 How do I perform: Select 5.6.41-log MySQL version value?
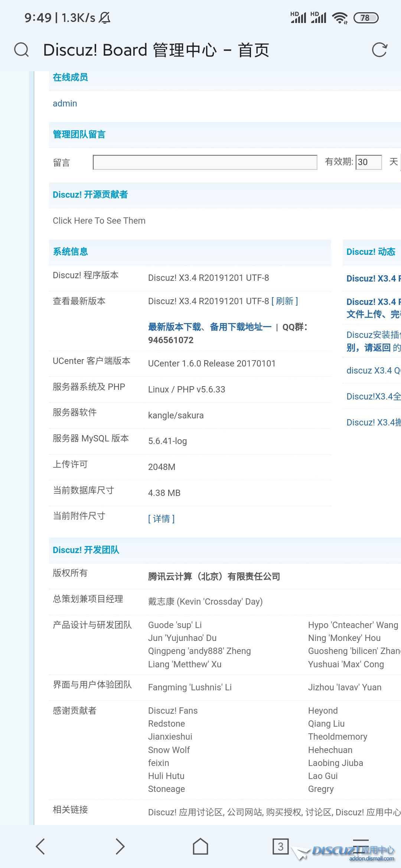click(x=167, y=441)
